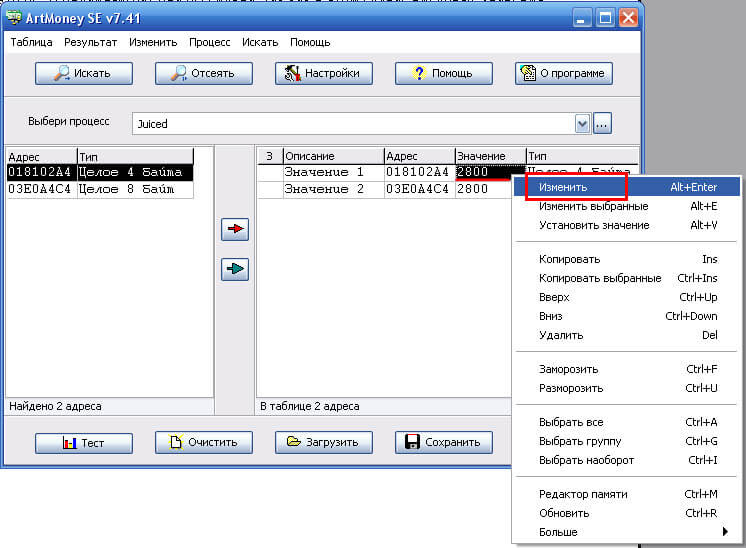Click Тип column header in left list
This screenshot has width=746, height=548.
click(x=135, y=156)
